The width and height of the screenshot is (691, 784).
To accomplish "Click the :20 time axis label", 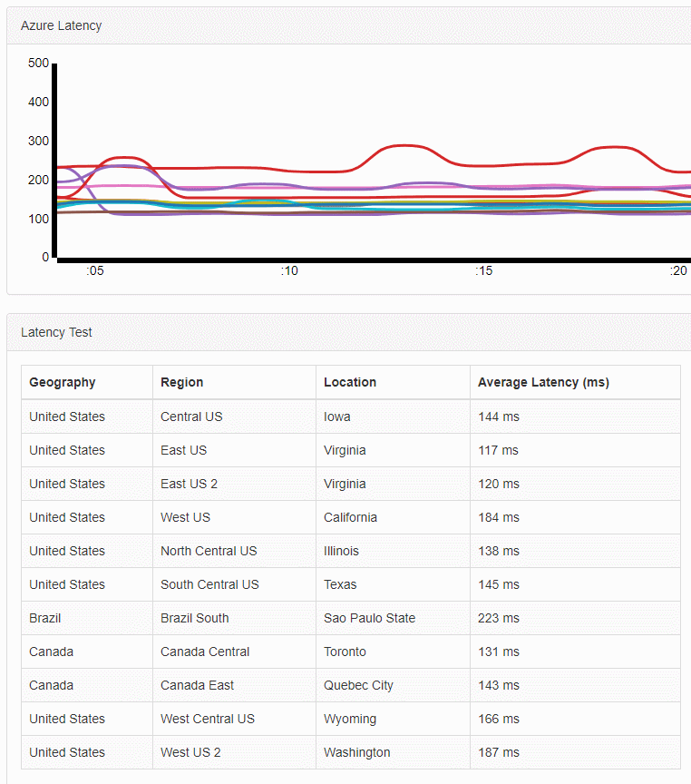I will (x=678, y=271).
